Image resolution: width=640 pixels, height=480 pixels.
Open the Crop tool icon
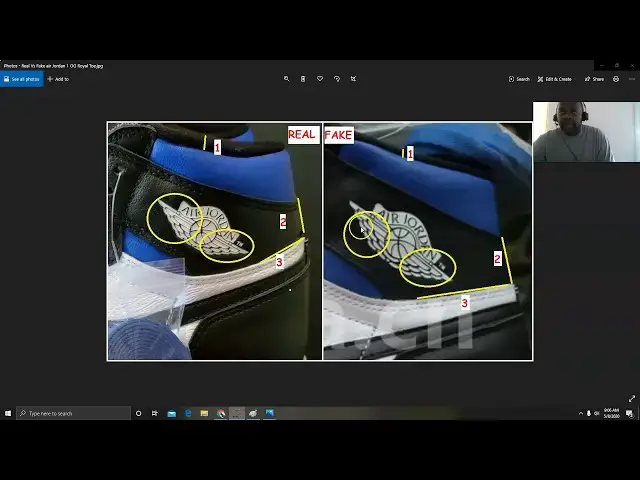[x=353, y=79]
